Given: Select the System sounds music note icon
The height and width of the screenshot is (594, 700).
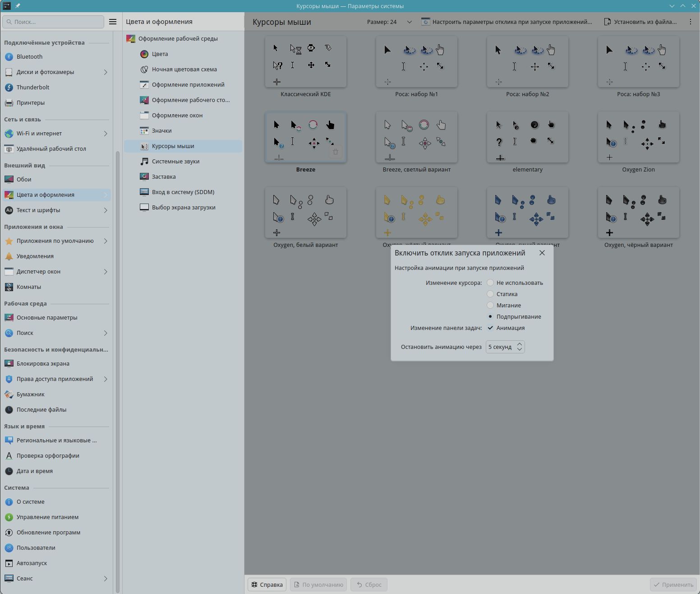Looking at the screenshot, I should [144, 161].
